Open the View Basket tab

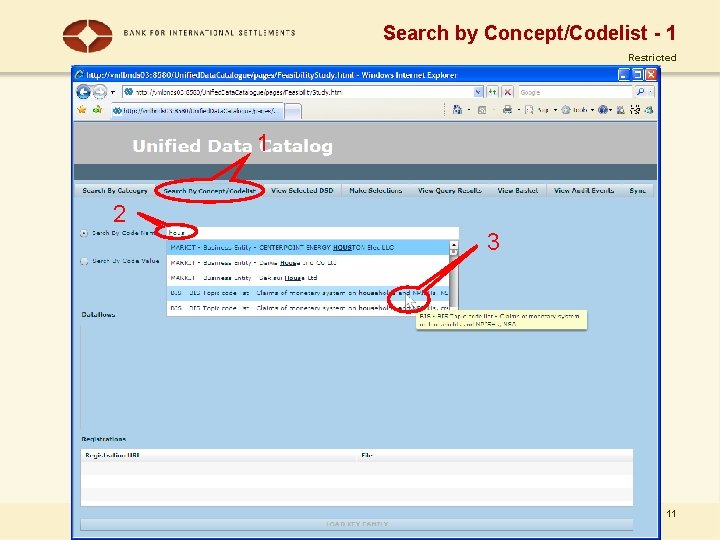click(x=518, y=191)
